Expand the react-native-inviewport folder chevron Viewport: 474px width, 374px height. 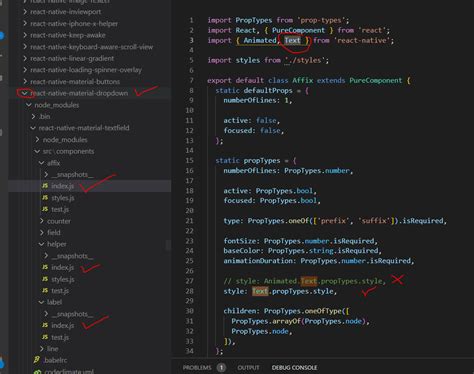click(25, 12)
